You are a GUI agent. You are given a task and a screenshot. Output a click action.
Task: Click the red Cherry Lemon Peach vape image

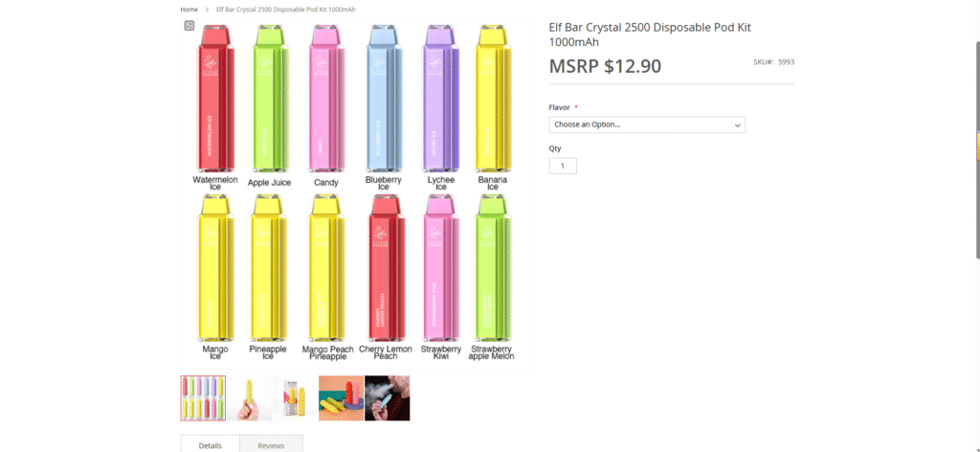click(385, 267)
